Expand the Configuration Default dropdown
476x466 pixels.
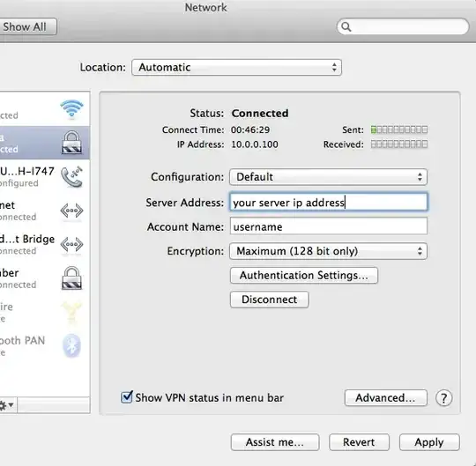[x=328, y=177]
